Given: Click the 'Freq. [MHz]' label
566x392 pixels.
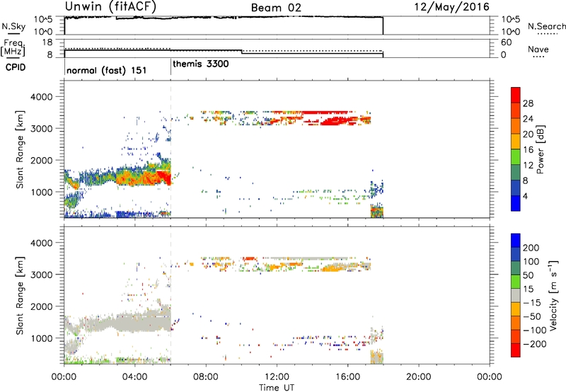Looking at the screenshot, I should 13,47.
